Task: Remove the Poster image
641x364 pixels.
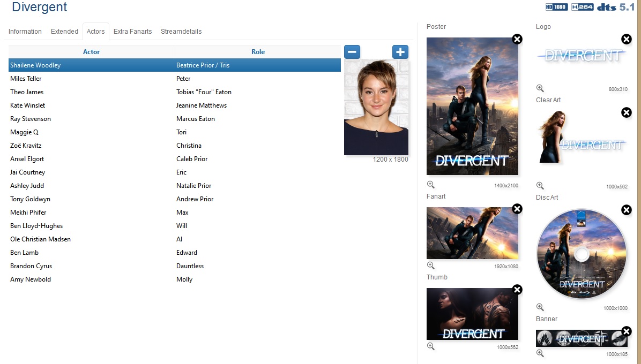Action: coord(517,39)
